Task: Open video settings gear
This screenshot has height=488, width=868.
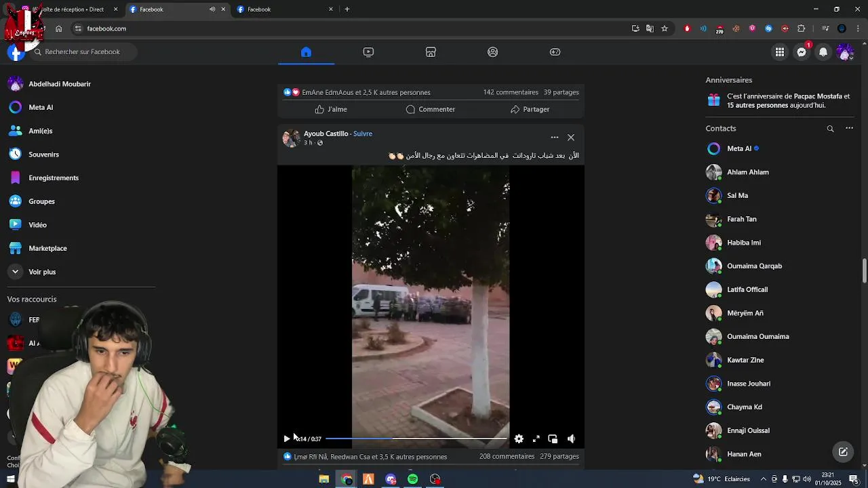Action: point(519,439)
